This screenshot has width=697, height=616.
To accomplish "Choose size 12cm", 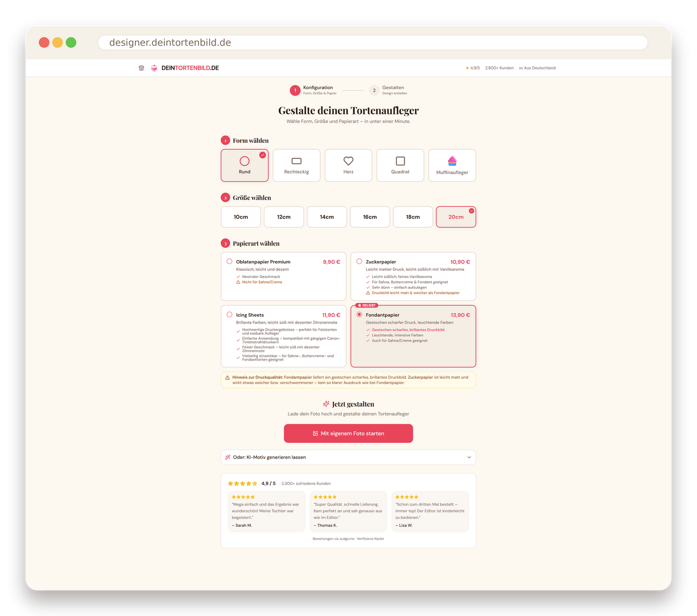I will (284, 217).
